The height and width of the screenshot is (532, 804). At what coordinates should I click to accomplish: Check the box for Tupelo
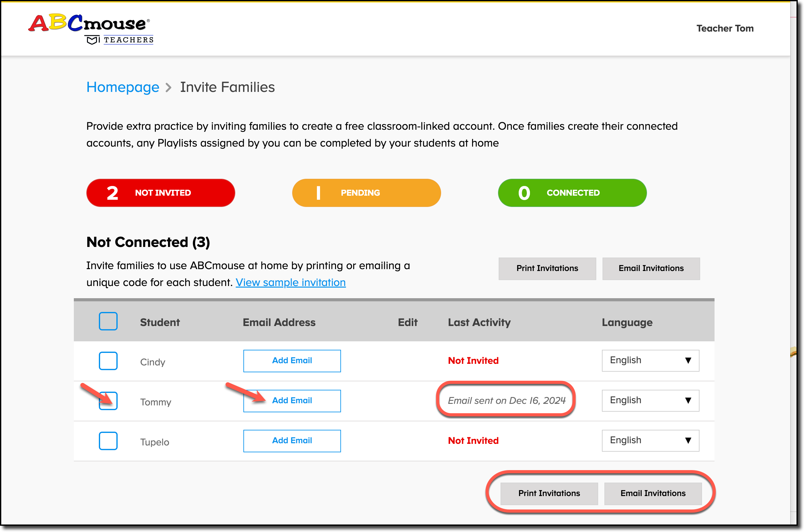click(108, 441)
